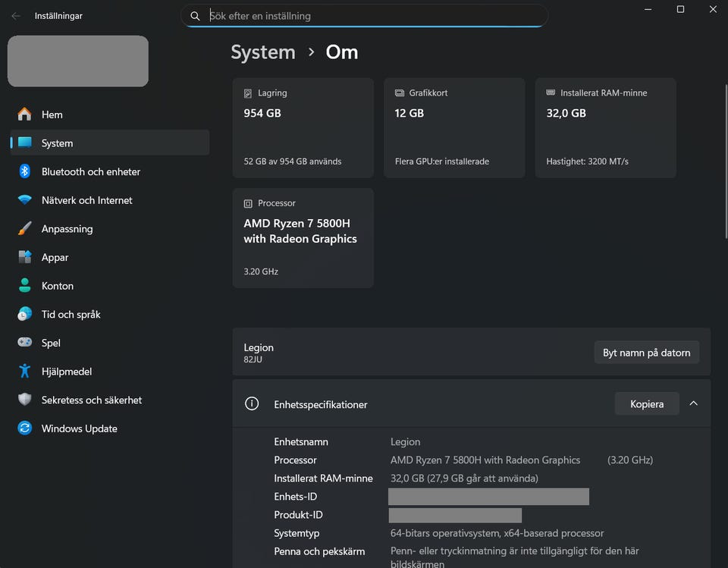Viewport: 728px width, 568px height.
Task: Click the Hem home icon in sidebar
Action: (x=25, y=115)
